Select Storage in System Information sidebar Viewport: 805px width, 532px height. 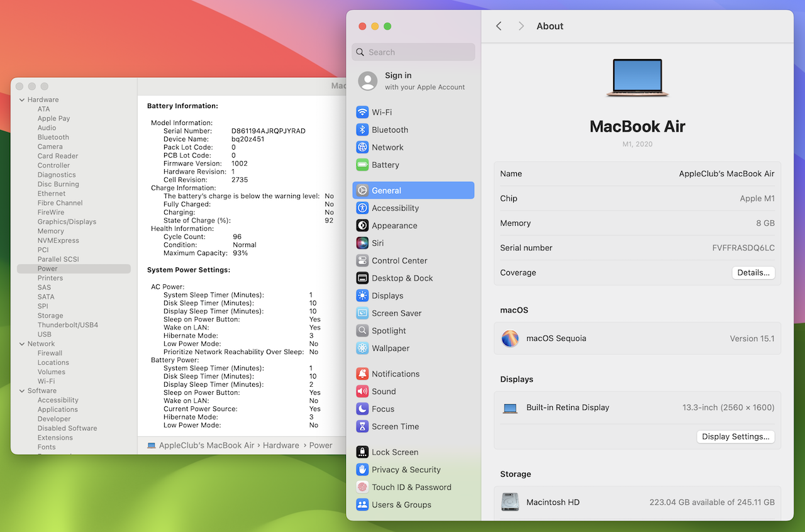point(50,316)
